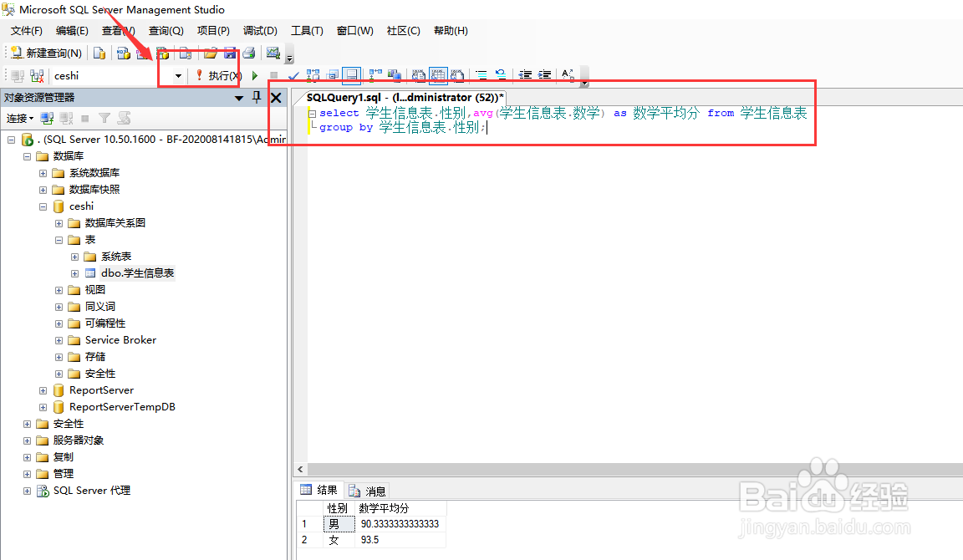The width and height of the screenshot is (963, 560).
Task: Click the Cancel Executing Query stop icon
Action: coord(274,75)
